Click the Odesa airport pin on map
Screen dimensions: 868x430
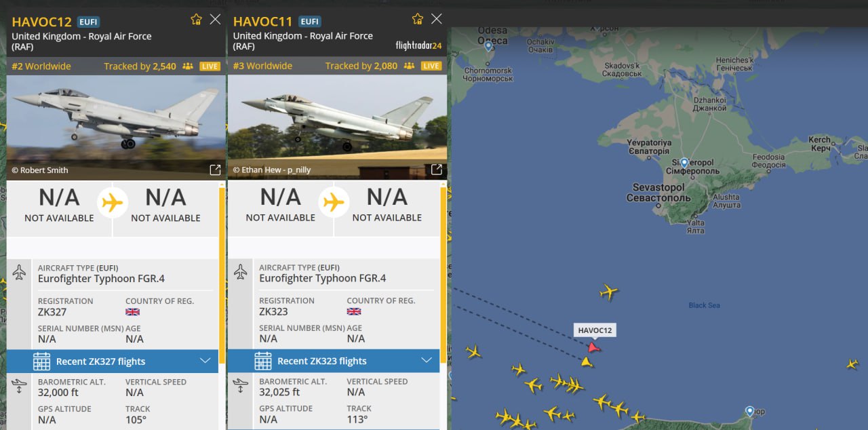coord(488,46)
